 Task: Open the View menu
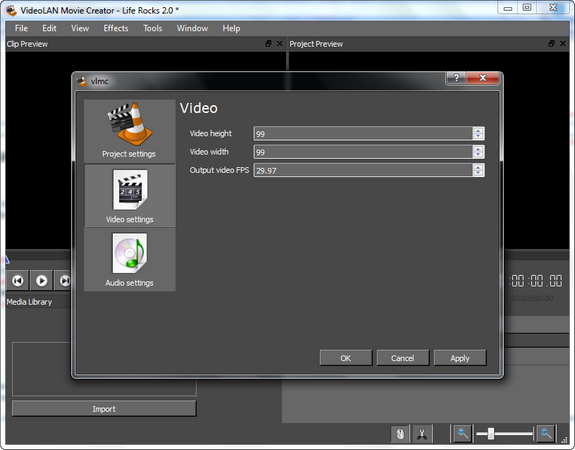coord(80,28)
